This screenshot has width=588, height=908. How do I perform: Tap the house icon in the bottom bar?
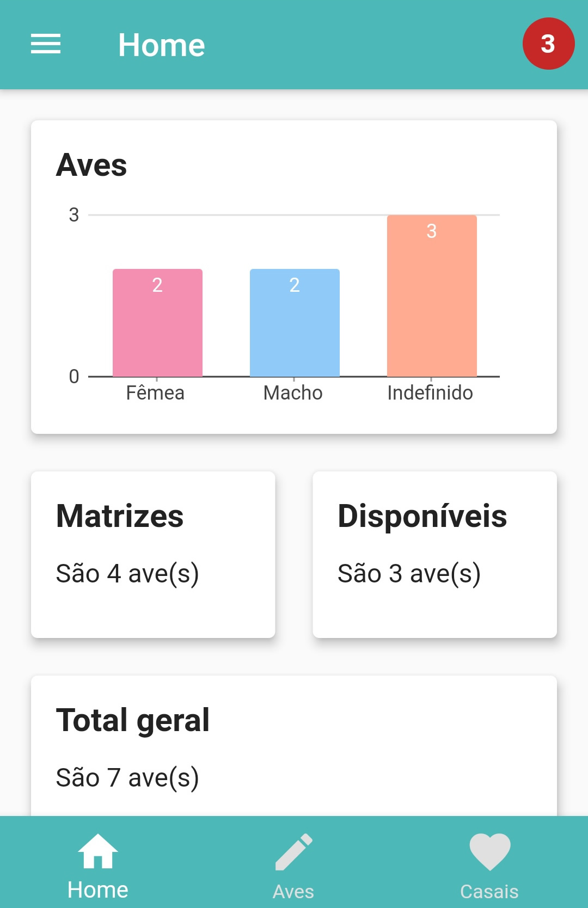98,851
